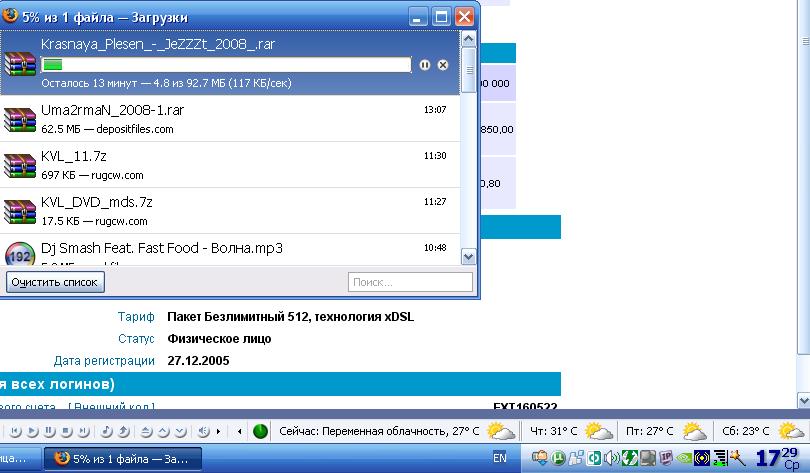Click the '17.5 КБ — rugcw.com' text
Image resolution: width=810 pixels, height=473 pixels.
click(94, 221)
